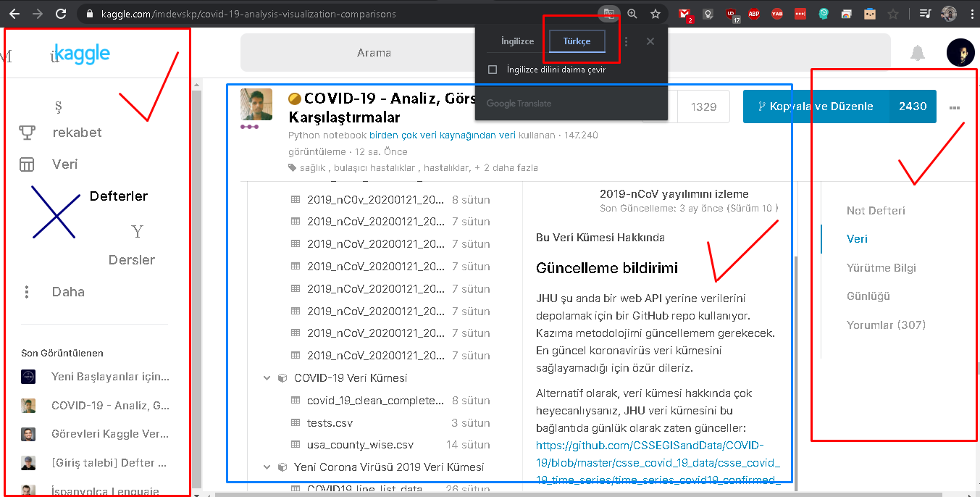Click '+ 2 daha fazla' tags link
The image size is (980, 497).
(x=506, y=168)
